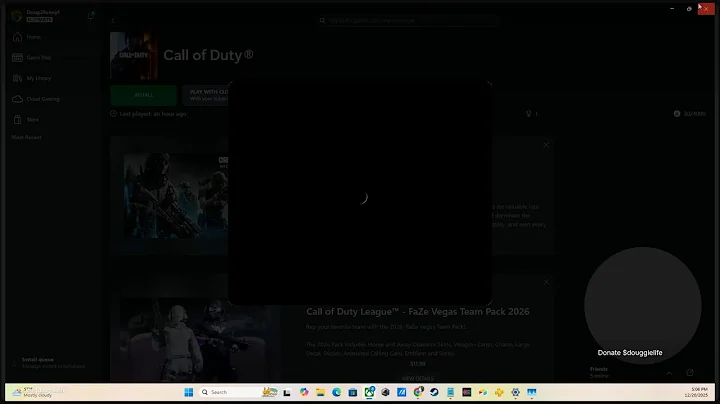Open Call of Duty League FaZe Vegas title

pos(417,312)
